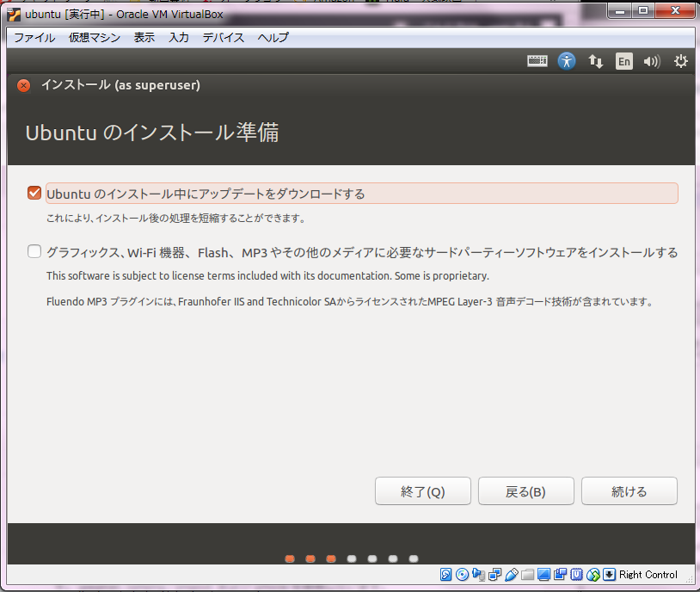Expand the volume indicator menu
Screen dimensions: 700x592
tap(651, 61)
